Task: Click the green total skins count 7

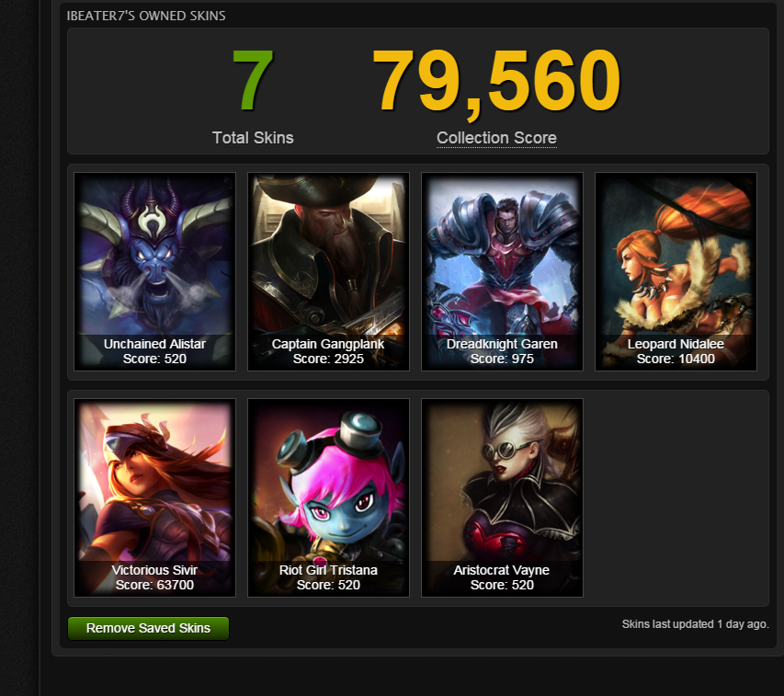Action: [253, 80]
